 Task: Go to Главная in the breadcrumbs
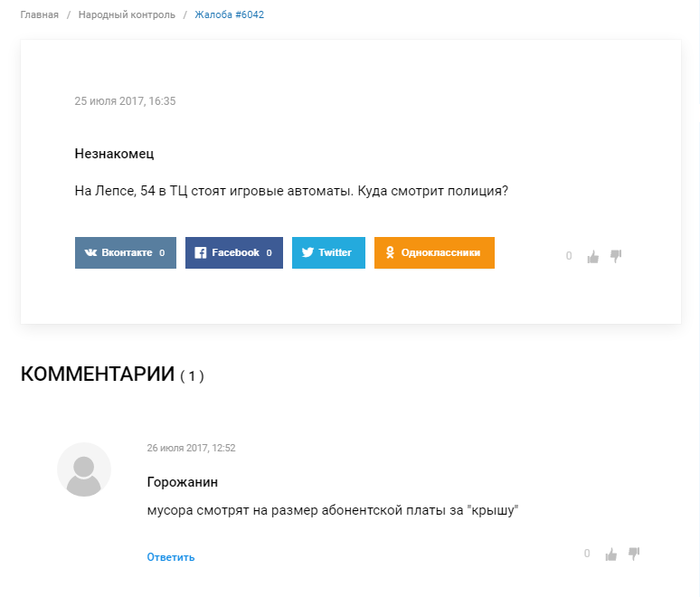click(39, 15)
